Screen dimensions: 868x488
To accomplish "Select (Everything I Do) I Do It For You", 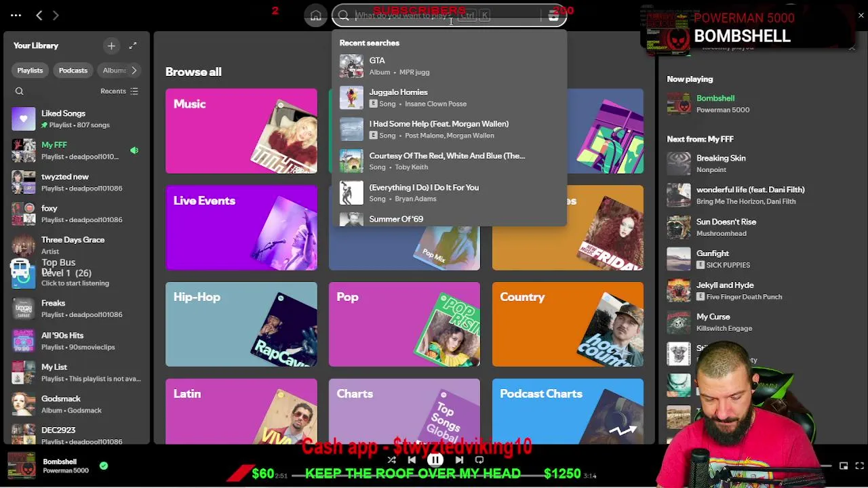I will pyautogui.click(x=449, y=193).
